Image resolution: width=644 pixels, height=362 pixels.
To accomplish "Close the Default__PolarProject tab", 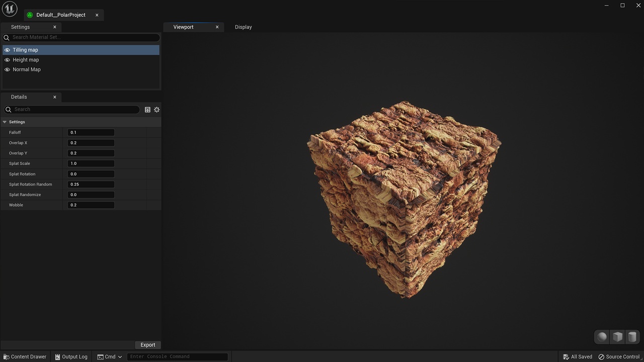I will click(97, 15).
